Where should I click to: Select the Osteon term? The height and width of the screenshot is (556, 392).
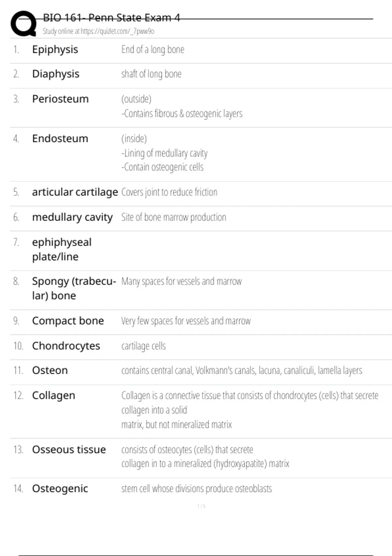click(x=50, y=370)
